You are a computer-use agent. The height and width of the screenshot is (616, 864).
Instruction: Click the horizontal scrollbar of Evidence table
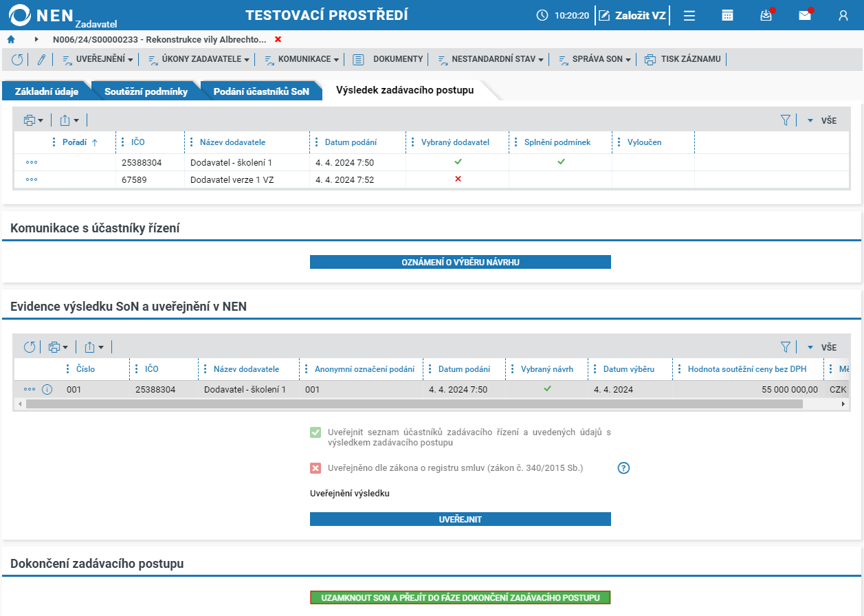[x=414, y=404]
